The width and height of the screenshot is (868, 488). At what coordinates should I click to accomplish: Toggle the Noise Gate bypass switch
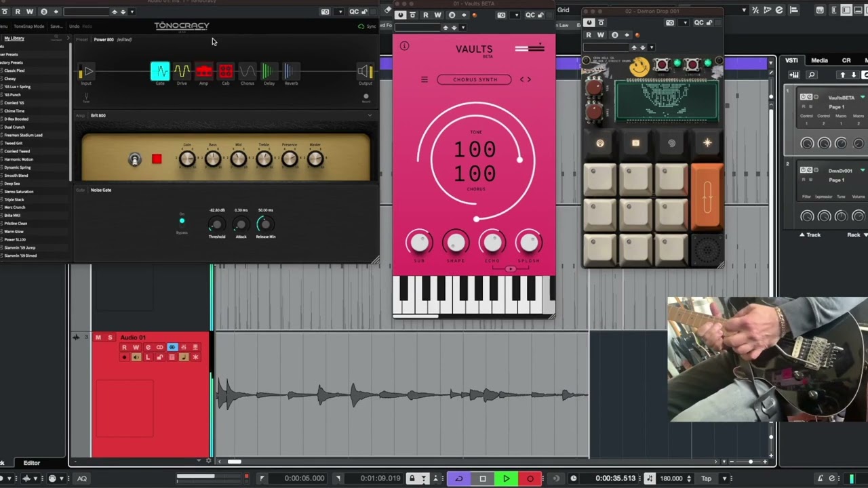pyautogui.click(x=182, y=221)
